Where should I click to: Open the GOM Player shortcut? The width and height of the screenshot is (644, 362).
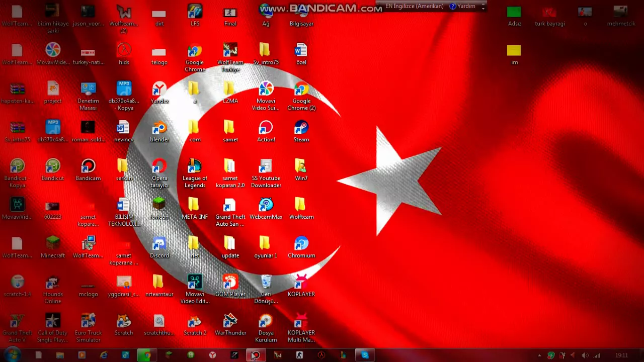(230, 286)
